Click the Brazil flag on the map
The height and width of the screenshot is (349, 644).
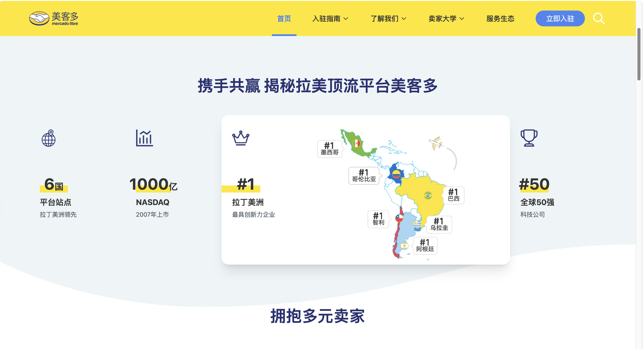point(428,195)
